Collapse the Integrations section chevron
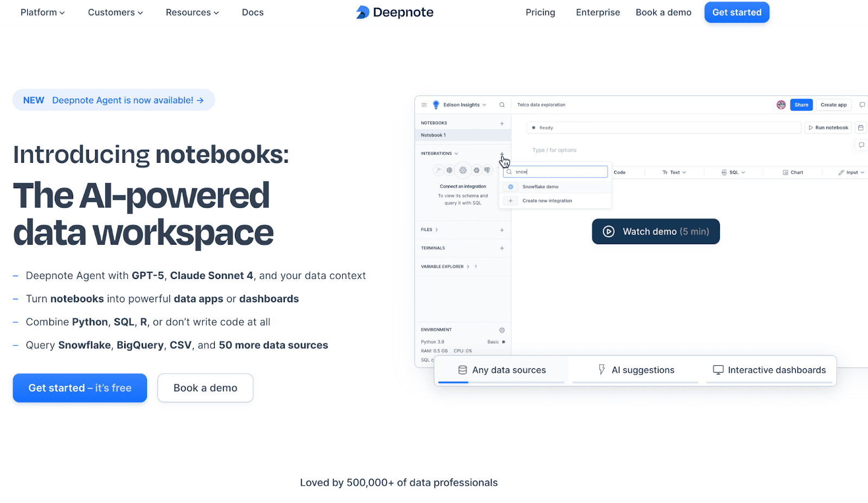 tap(456, 153)
